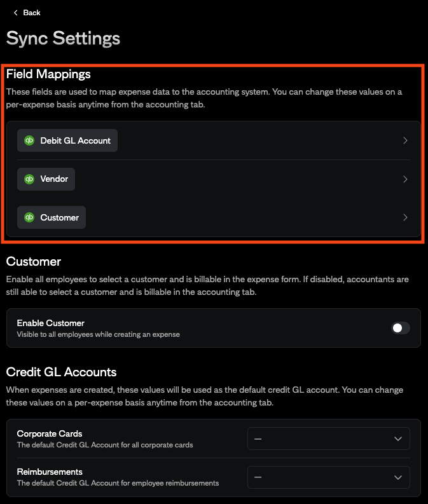
Task: Open the Reimbursements credit account dropdown
Action: pos(328,477)
